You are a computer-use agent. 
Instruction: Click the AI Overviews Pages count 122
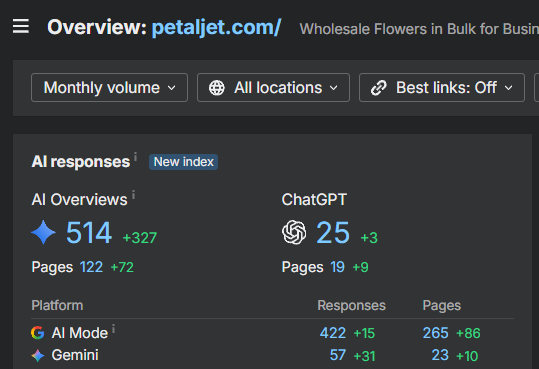pos(91,267)
